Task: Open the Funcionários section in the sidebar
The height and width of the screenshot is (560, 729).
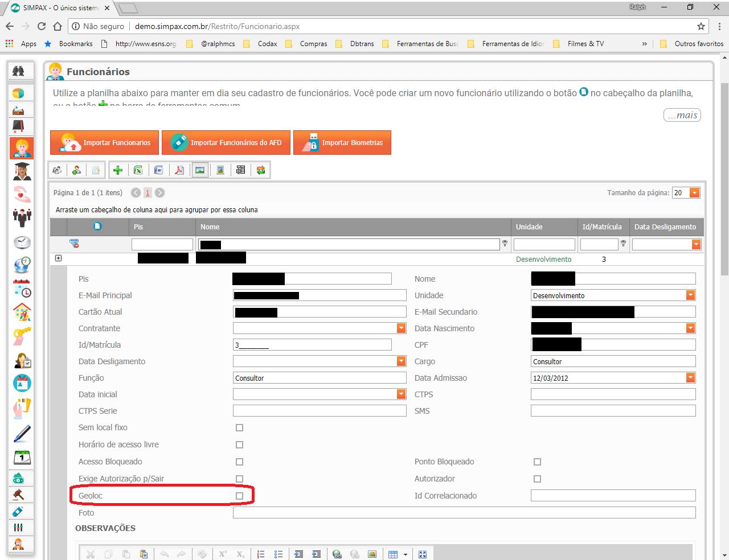Action: tap(21, 147)
